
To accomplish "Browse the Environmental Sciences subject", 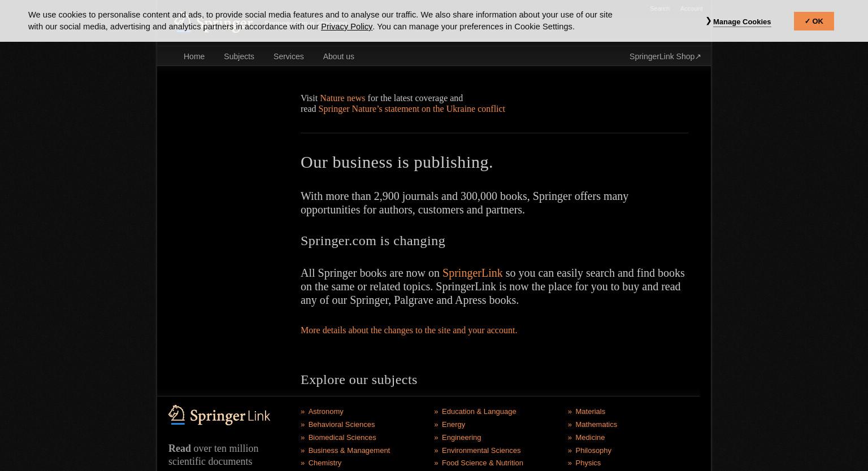I will click(481, 451).
